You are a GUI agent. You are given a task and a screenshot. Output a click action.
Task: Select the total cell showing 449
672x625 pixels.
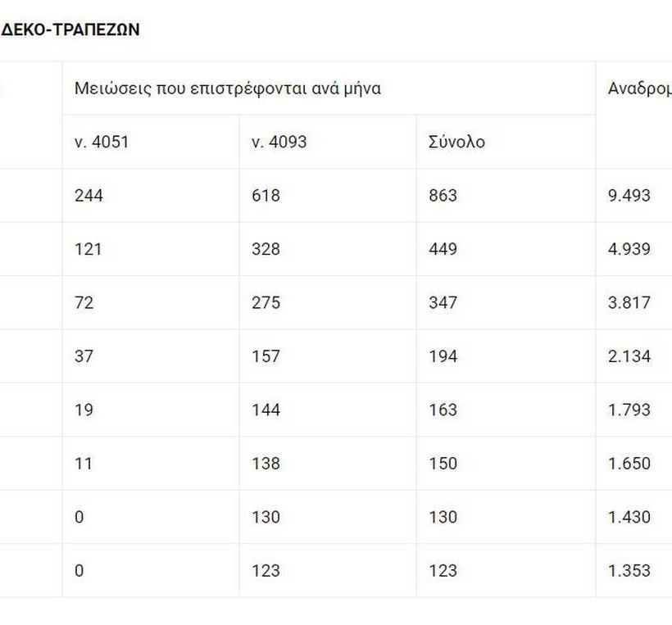[443, 249]
